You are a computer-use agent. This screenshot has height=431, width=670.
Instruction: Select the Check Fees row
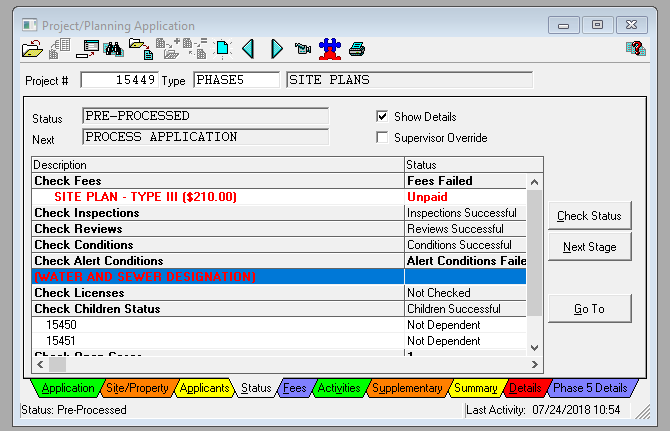[x=279, y=181]
